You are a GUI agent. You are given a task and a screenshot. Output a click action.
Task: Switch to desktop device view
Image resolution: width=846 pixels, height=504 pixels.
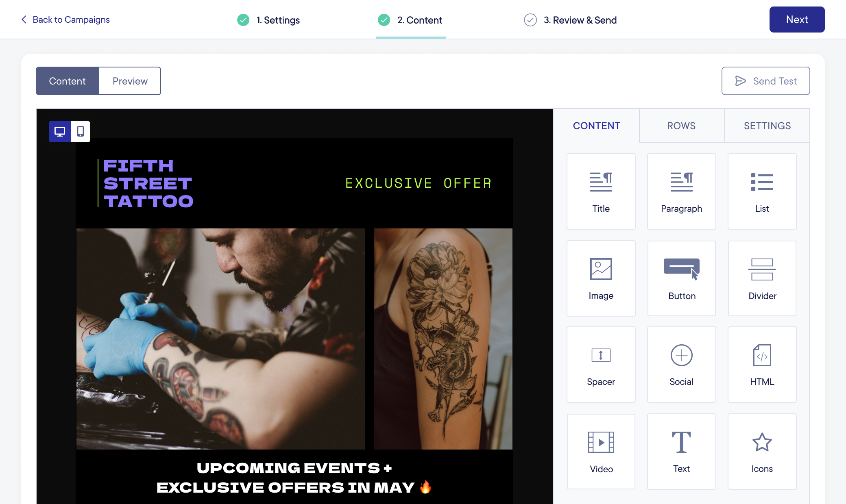60,132
